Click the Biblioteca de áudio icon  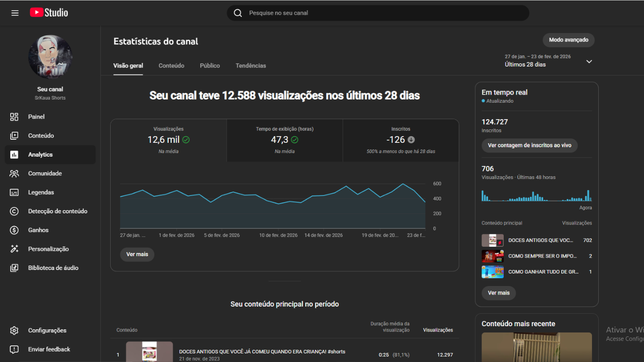tap(14, 268)
